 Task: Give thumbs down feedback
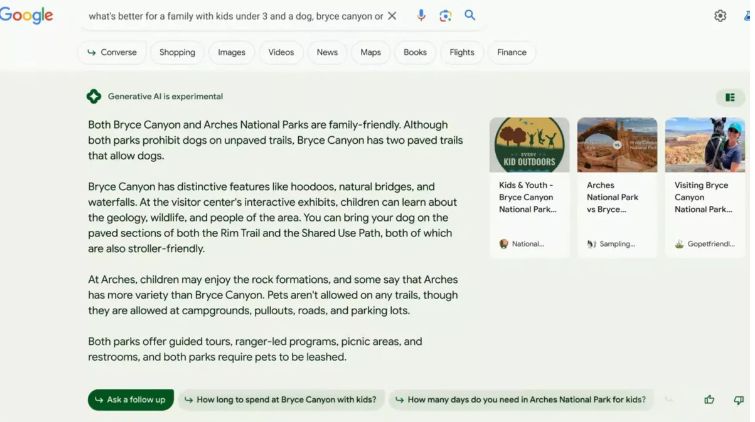739,400
